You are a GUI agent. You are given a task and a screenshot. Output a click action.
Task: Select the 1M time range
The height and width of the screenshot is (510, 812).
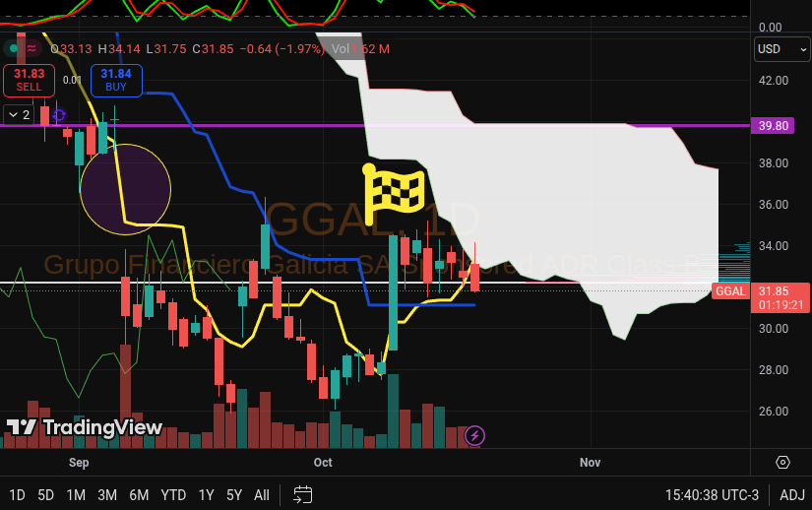(76, 495)
